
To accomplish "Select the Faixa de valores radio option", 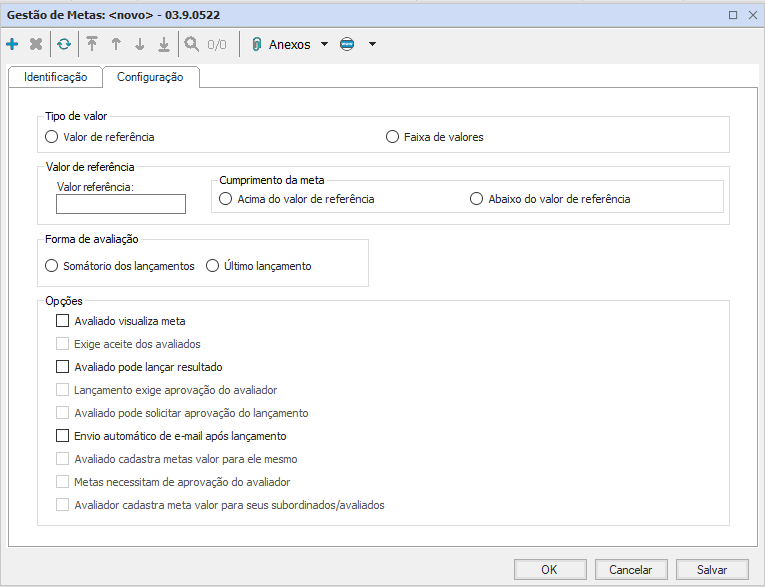I will [393, 137].
